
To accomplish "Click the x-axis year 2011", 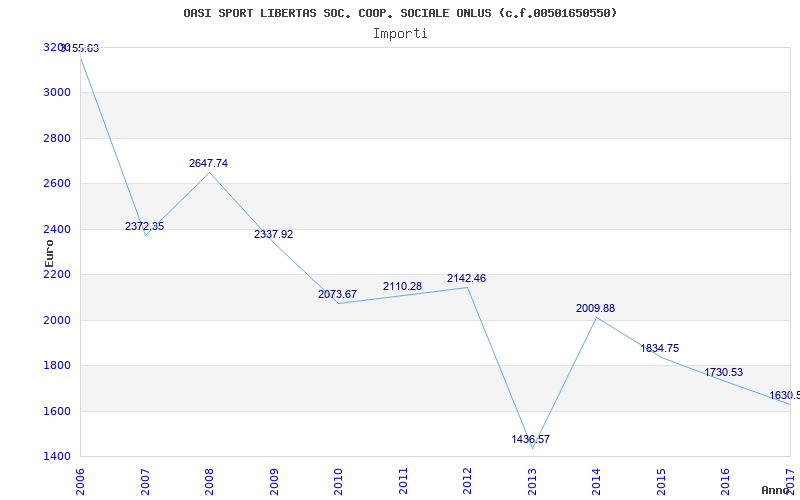I will click(x=403, y=482).
